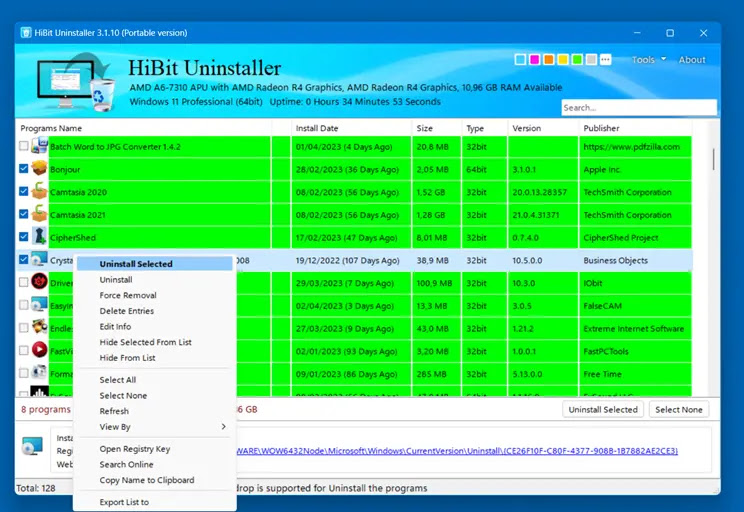Screen dimensions: 744x512
Task: Click the red Driver Booster icon
Action: pyautogui.click(x=39, y=282)
